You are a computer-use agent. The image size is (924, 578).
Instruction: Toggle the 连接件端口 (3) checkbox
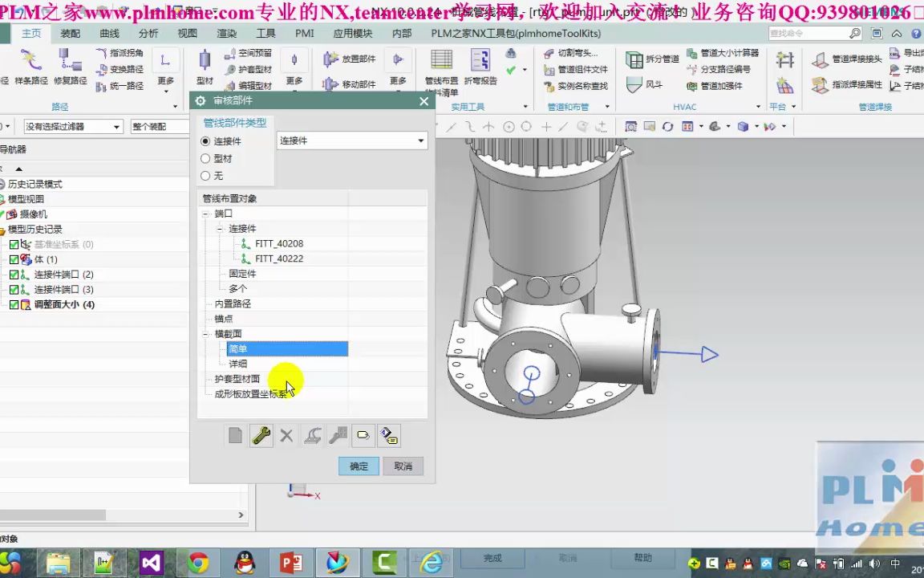tap(14, 290)
